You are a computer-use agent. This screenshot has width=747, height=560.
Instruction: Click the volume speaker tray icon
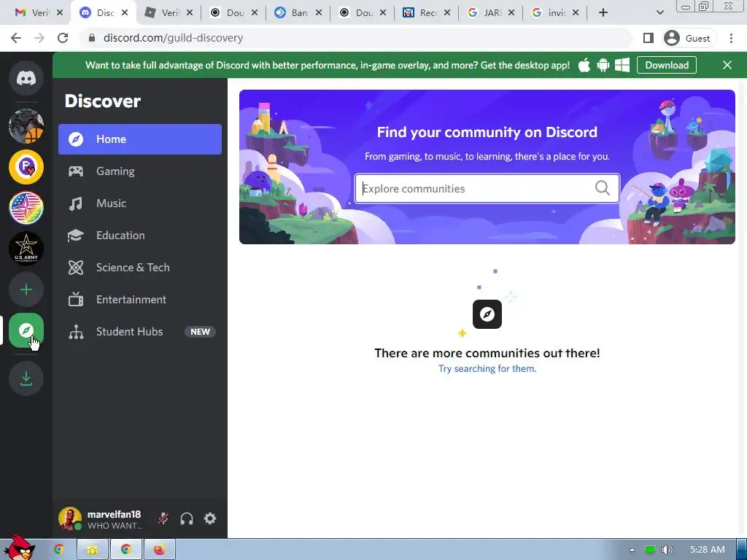(x=667, y=550)
